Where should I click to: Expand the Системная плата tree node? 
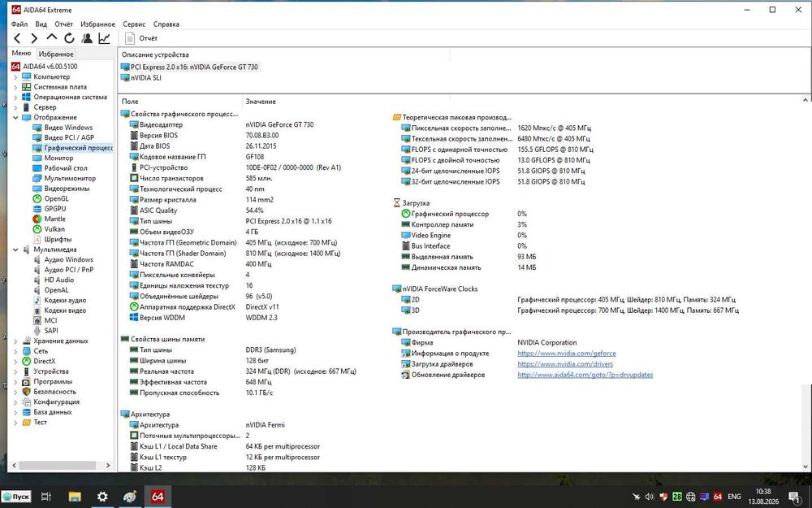tap(15, 87)
